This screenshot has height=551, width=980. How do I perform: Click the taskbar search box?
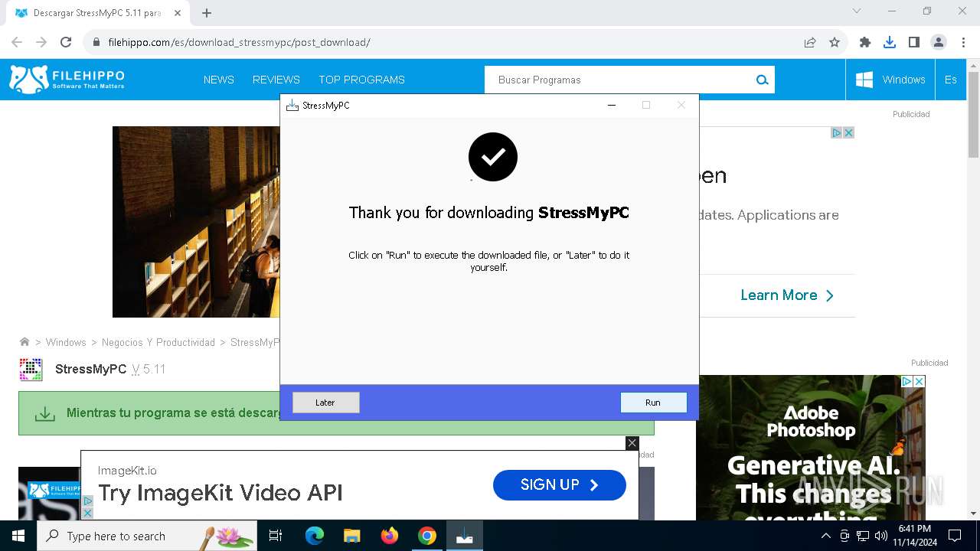pyautogui.click(x=147, y=536)
